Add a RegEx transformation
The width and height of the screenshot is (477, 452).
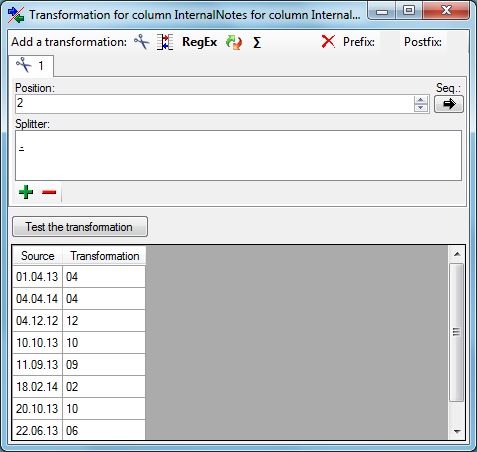pos(199,42)
